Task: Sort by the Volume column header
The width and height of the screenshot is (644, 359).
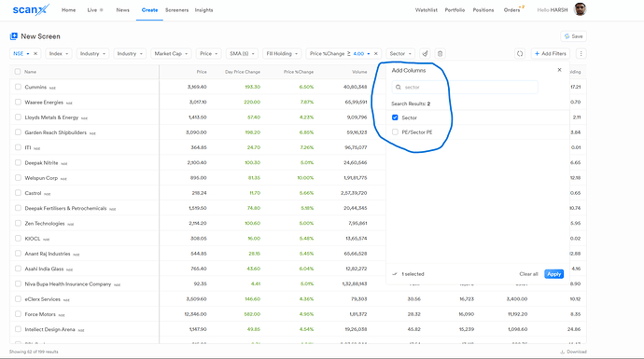Action: 359,72
